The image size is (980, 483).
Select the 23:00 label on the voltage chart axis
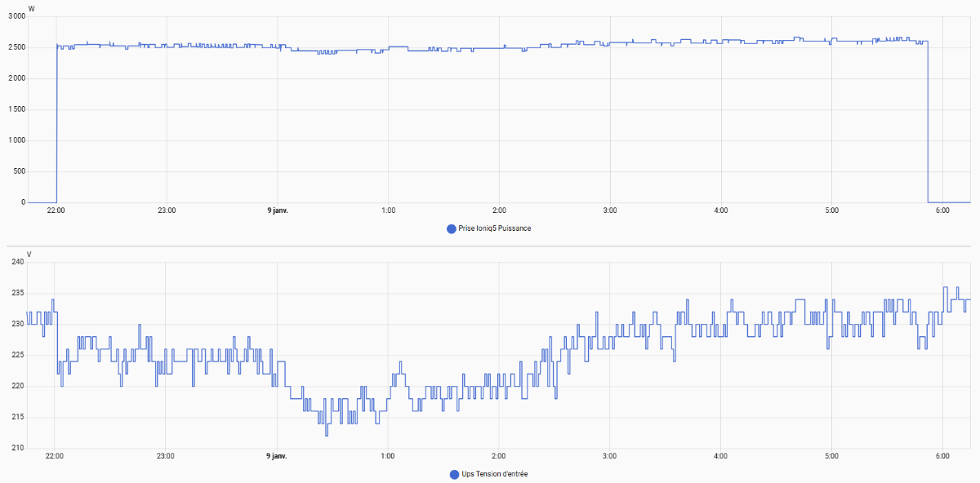click(166, 456)
